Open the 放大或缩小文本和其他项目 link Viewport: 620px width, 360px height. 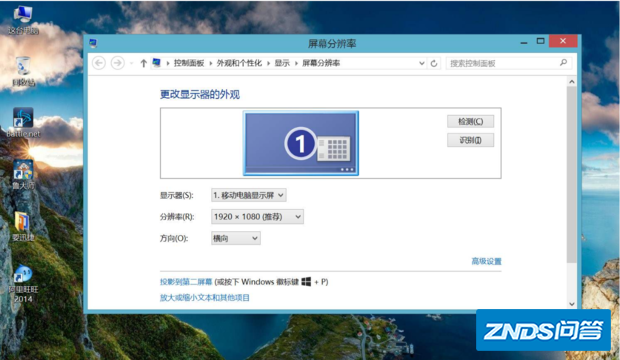(x=204, y=297)
